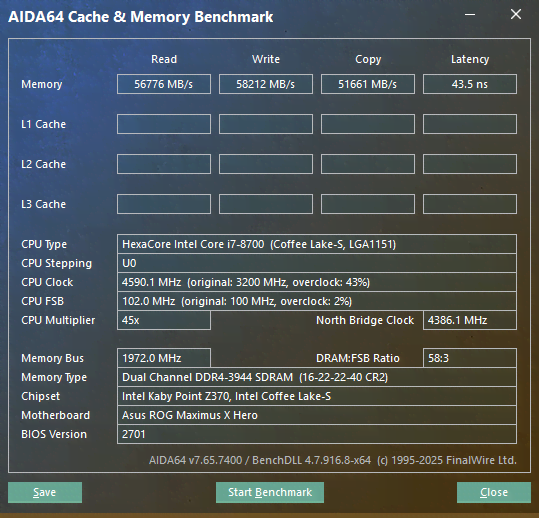Click the Chipset label
The width and height of the screenshot is (539, 518).
[x=41, y=396]
